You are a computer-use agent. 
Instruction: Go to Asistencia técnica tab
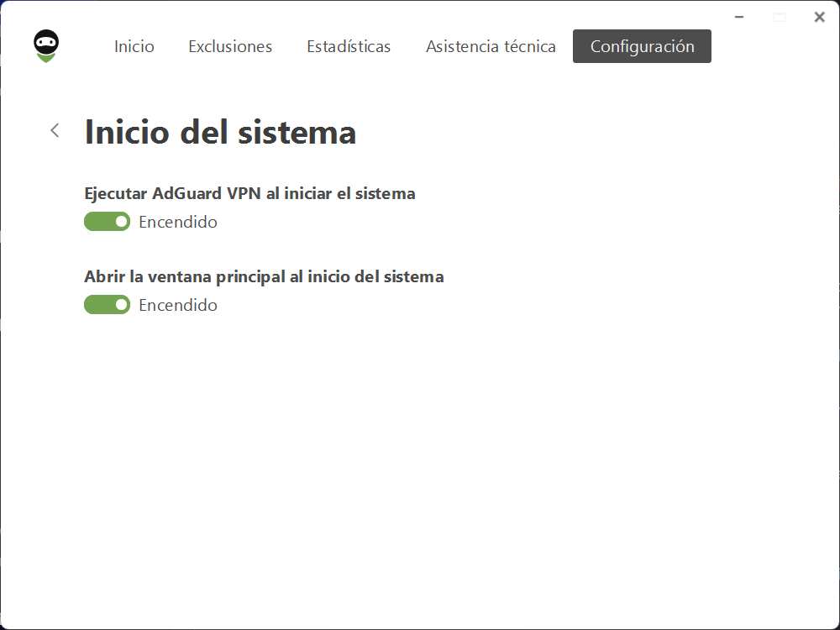click(x=491, y=46)
